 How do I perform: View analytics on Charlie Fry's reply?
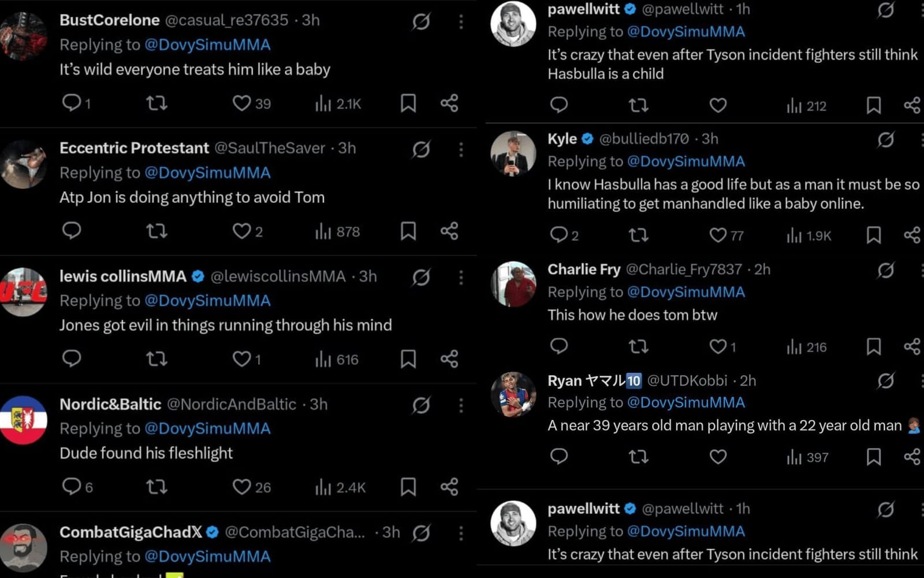(795, 347)
